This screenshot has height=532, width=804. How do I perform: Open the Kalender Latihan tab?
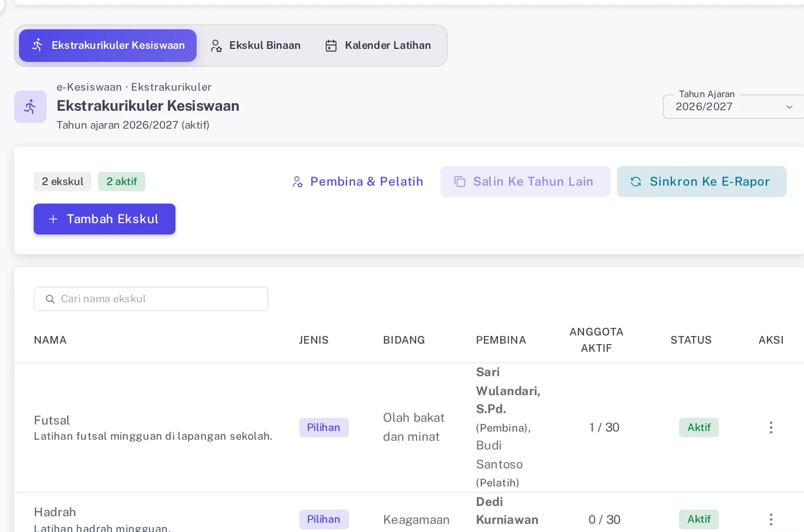pos(378,46)
